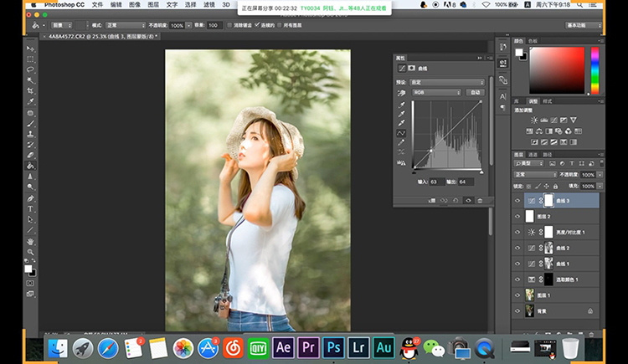628x364 pixels.
Task: Select the Zoom tool in toolbar
Action: point(30,252)
